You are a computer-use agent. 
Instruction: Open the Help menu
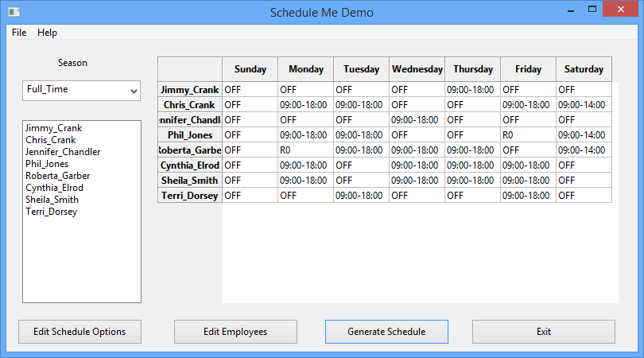47,33
